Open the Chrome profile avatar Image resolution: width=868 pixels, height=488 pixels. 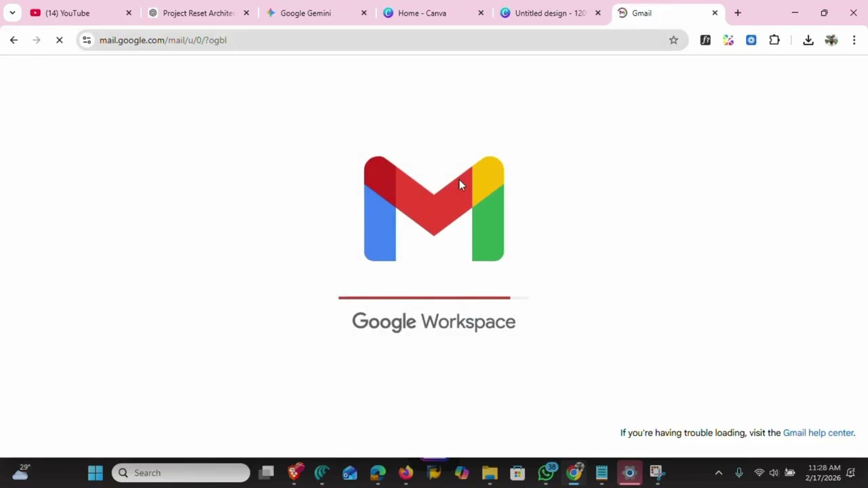pyautogui.click(x=831, y=40)
